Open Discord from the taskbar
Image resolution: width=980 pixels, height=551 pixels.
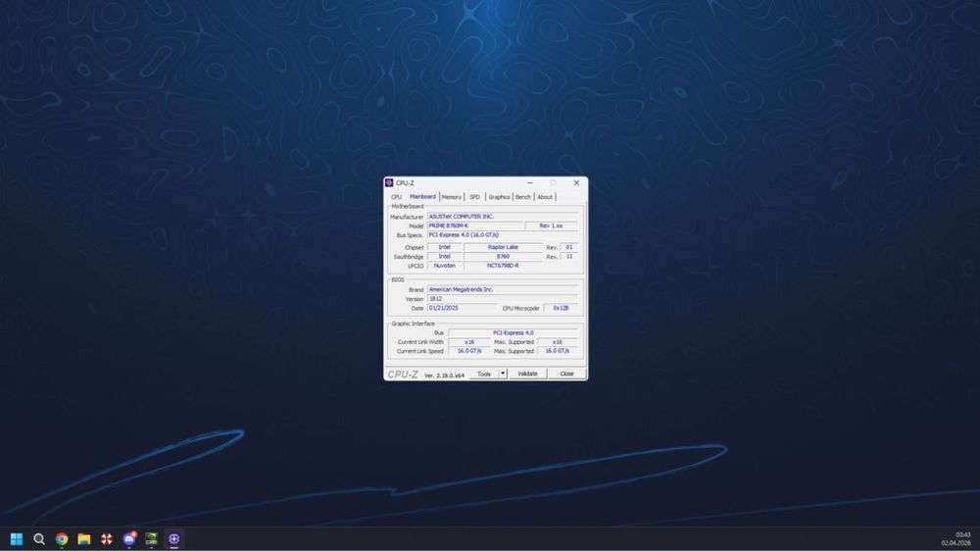[129, 538]
